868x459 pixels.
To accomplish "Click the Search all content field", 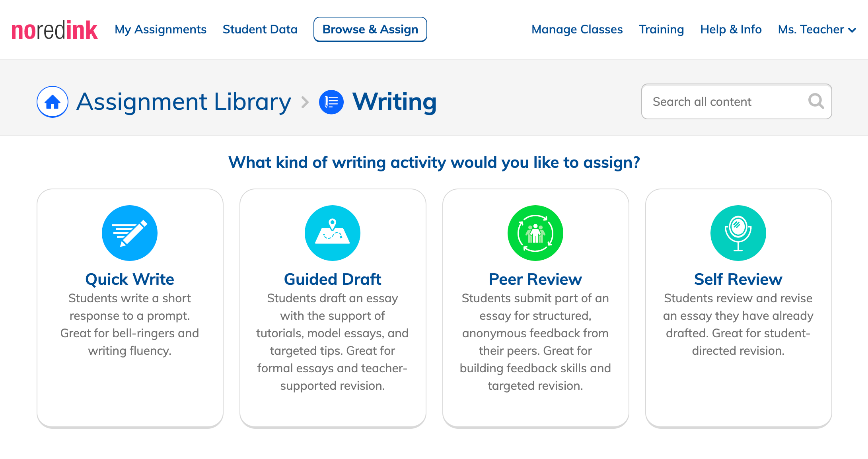I will tap(724, 102).
